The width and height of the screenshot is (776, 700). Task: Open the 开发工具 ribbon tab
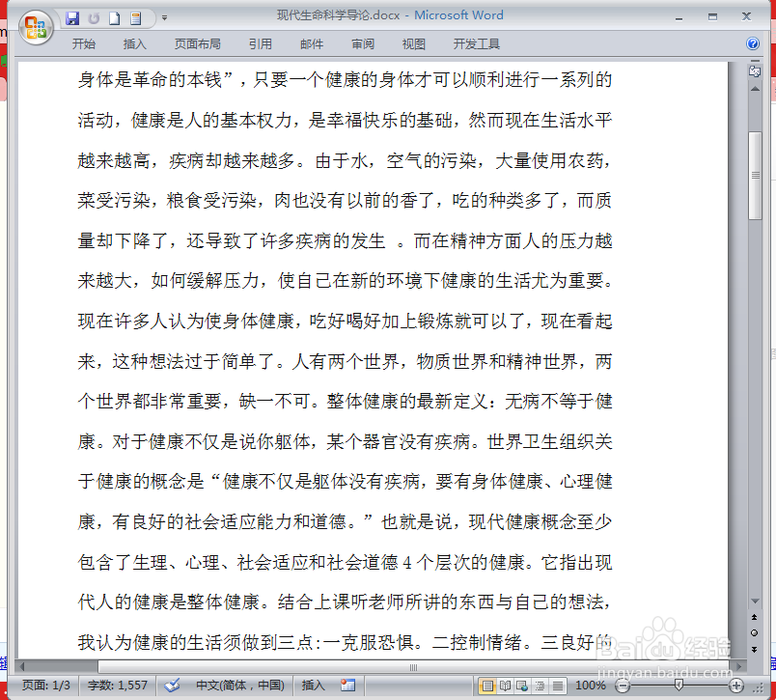pos(477,44)
